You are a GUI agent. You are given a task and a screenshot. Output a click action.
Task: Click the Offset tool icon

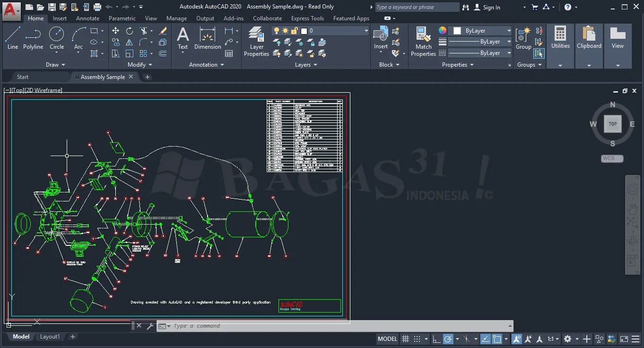163,53
